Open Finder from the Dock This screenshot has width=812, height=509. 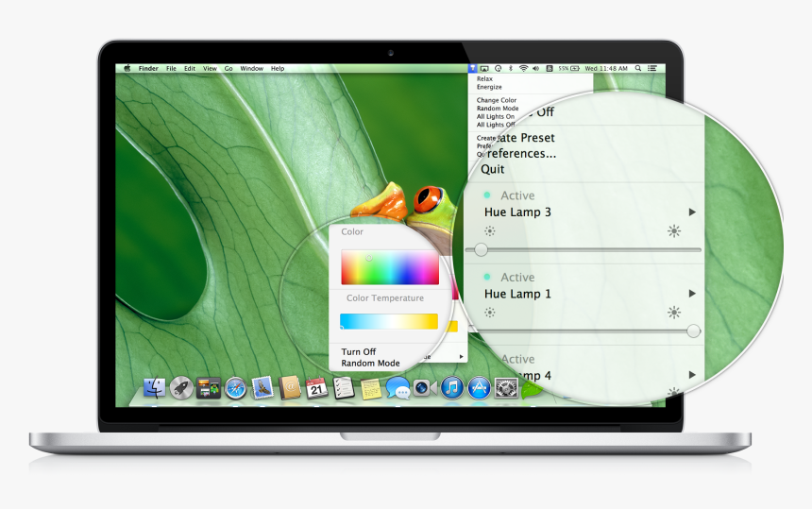point(154,387)
